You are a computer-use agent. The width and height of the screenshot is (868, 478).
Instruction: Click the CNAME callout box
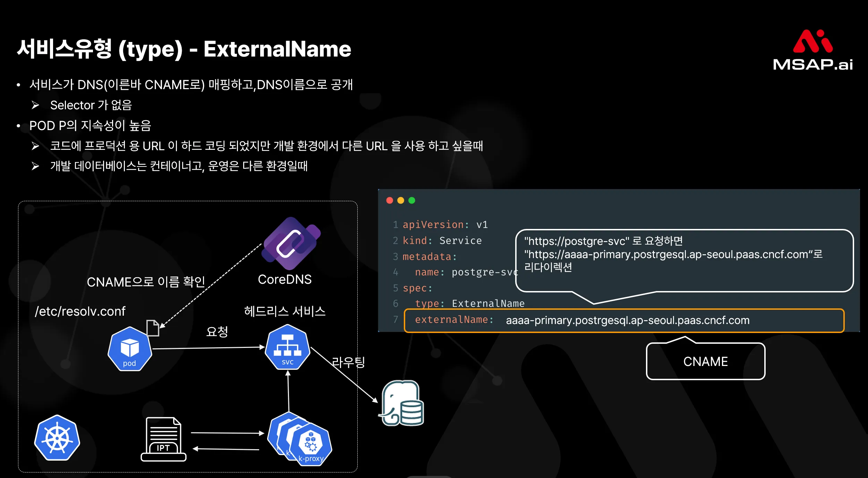pos(706,361)
